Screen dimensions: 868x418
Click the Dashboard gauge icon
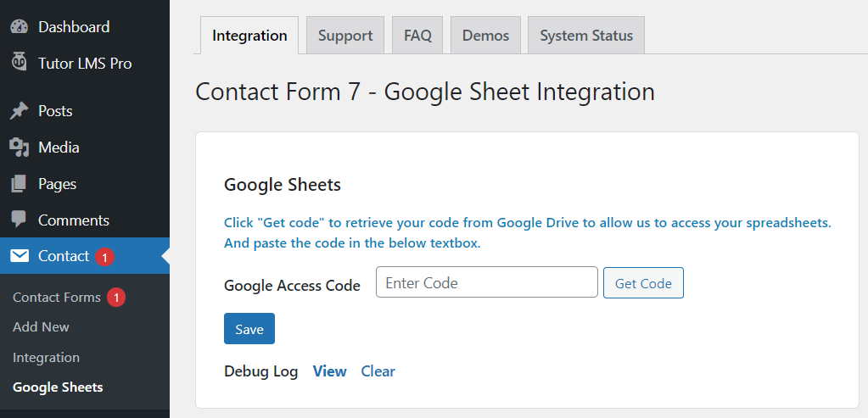(x=19, y=26)
